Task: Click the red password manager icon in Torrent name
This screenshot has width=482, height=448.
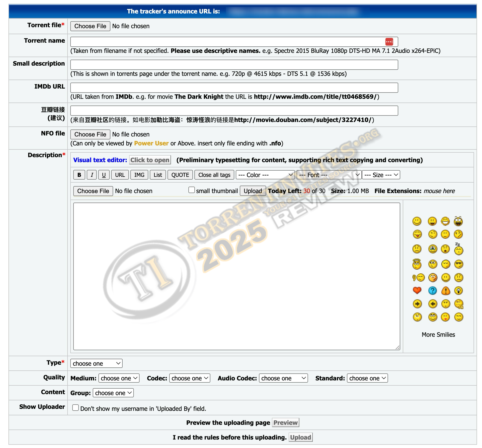Action: [x=389, y=42]
